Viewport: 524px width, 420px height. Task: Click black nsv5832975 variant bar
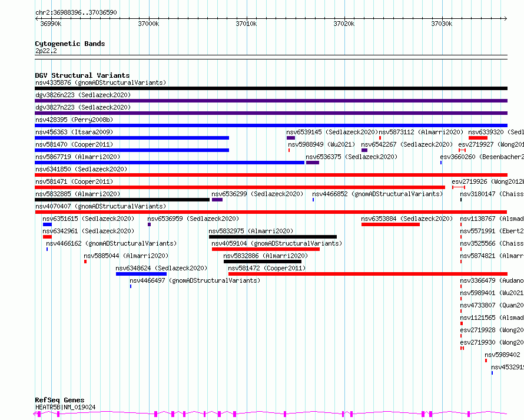273,237
